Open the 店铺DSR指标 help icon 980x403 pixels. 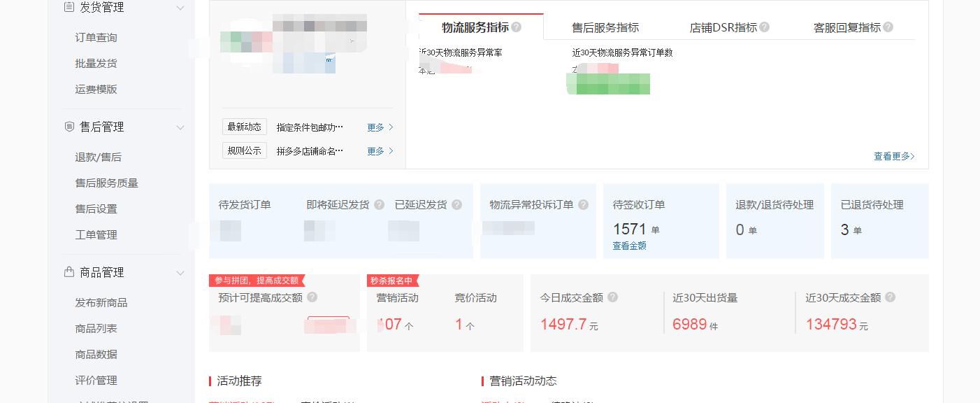(765, 27)
